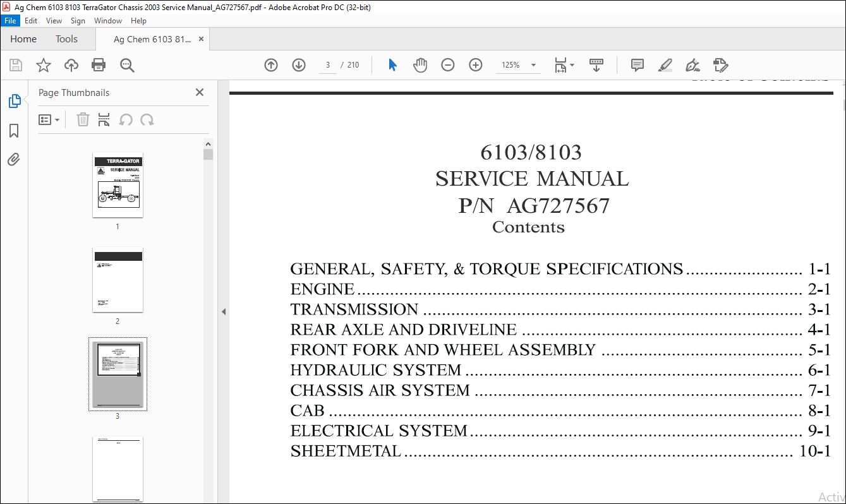The image size is (846, 504).
Task: Collapse the navigation pane arrow
Action: [224, 311]
